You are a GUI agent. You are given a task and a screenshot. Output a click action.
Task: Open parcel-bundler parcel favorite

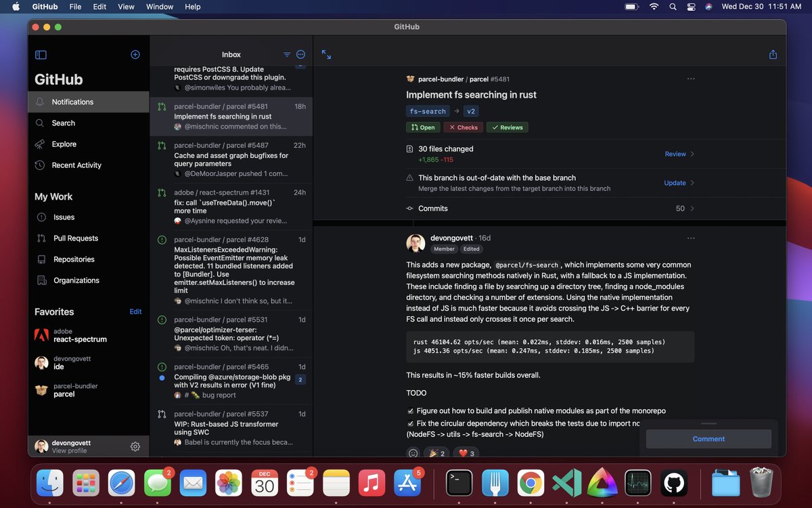(x=89, y=390)
